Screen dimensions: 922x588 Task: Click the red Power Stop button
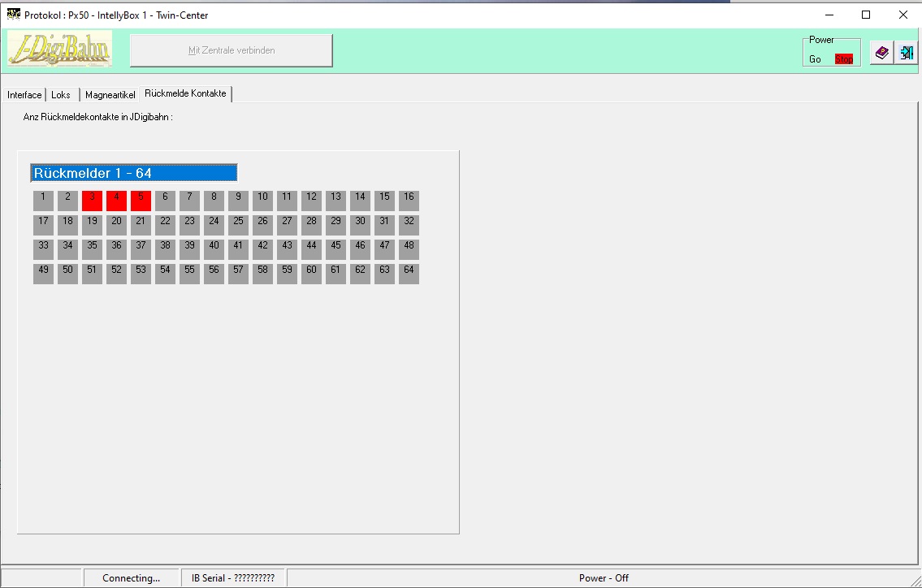[844, 58]
